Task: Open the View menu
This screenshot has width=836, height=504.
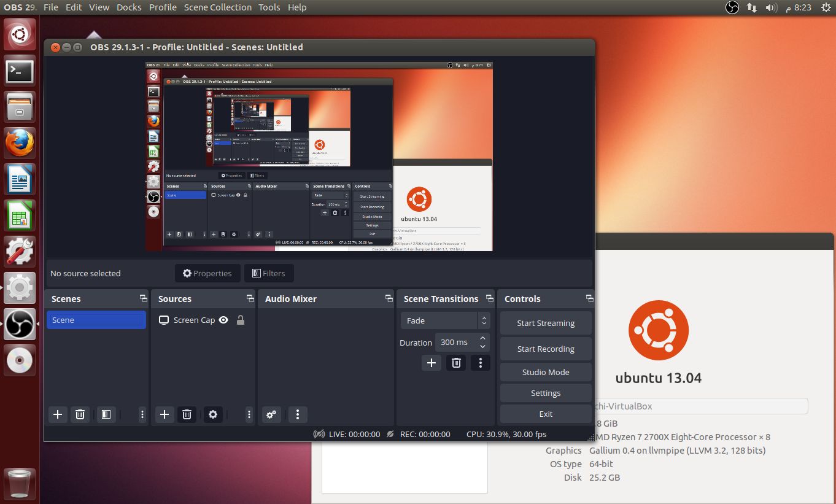Action: (99, 7)
